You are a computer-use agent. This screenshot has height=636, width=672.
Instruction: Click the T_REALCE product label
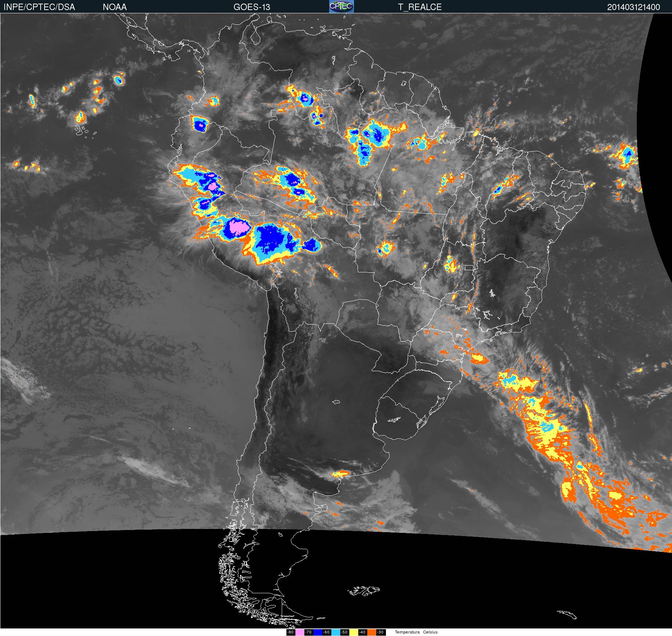point(420,7)
